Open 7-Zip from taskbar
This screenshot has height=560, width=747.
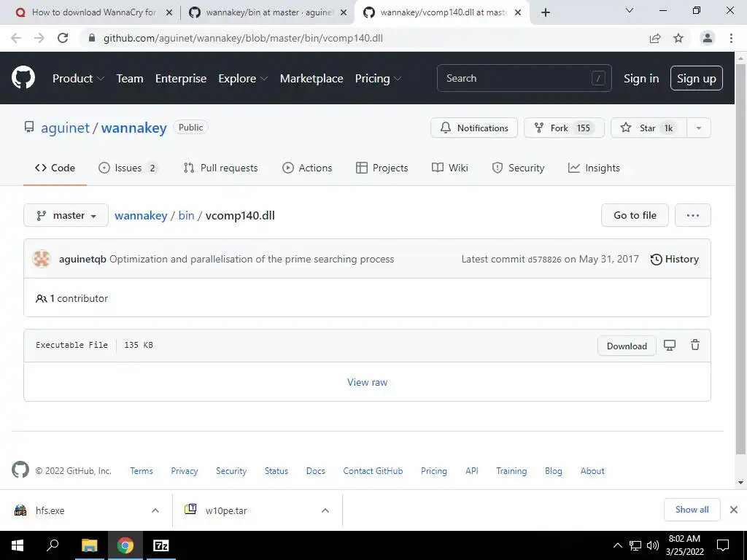tap(160, 545)
